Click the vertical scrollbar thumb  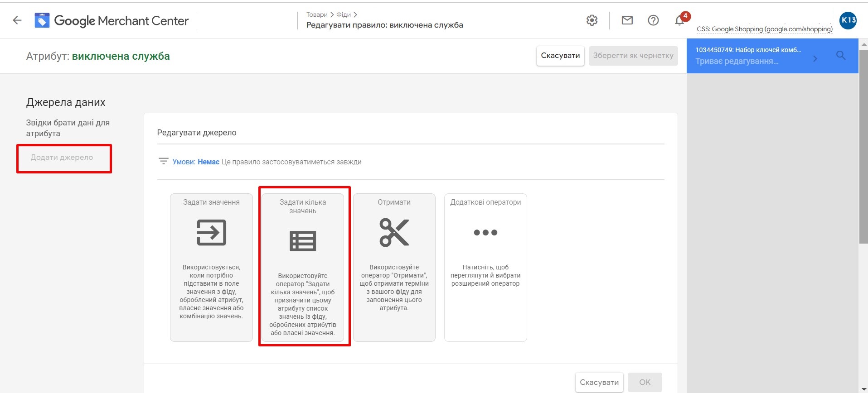[863, 146]
